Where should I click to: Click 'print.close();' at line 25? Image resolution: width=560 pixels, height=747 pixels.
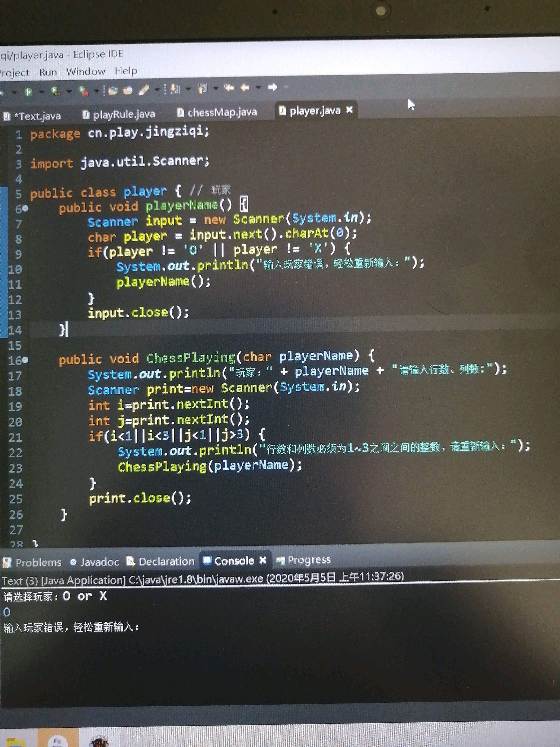tap(140, 499)
